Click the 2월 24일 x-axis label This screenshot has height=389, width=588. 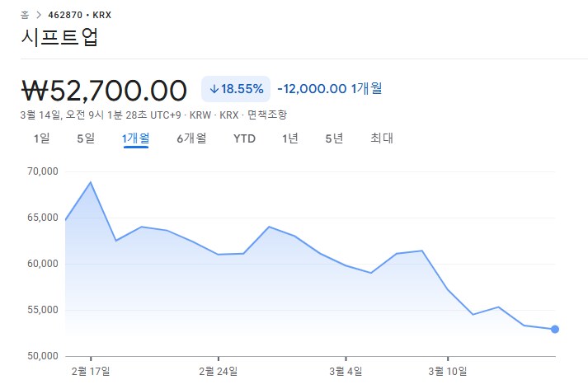(219, 372)
